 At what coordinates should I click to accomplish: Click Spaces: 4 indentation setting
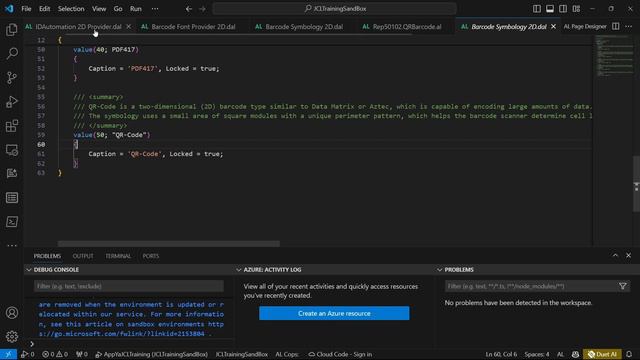pyautogui.click(x=537, y=354)
